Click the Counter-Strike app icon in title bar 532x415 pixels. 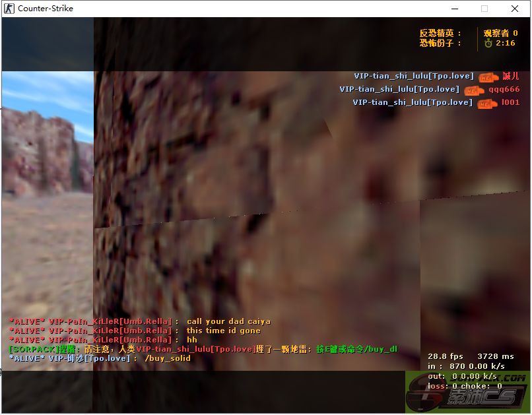click(9, 8)
